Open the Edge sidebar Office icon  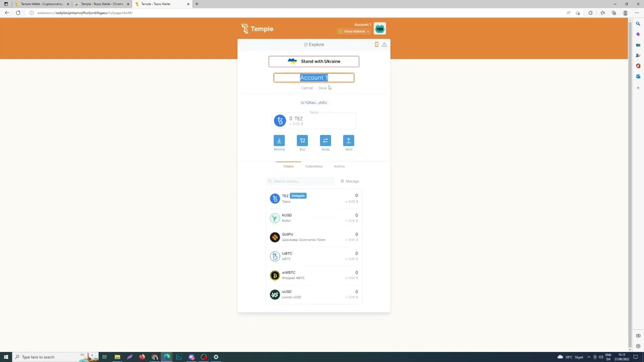click(x=638, y=66)
